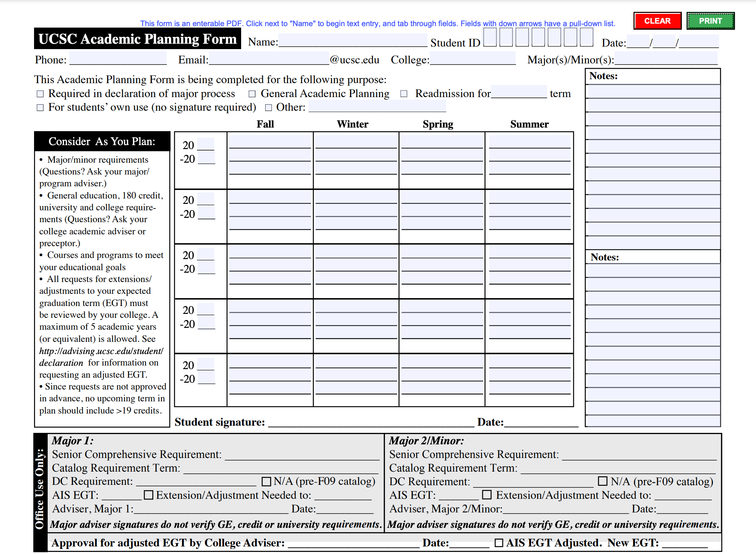Click Adviser, Major 2/Minor signature line
The image size is (756, 554).
click(566, 508)
